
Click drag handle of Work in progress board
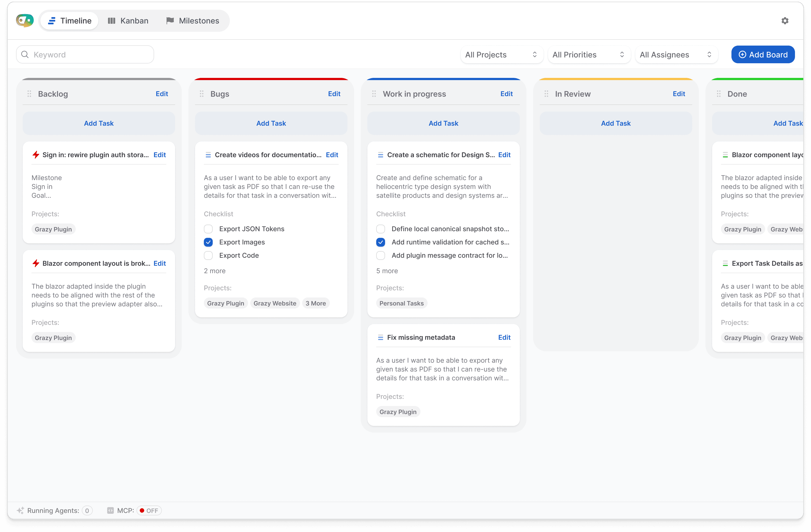pyautogui.click(x=374, y=94)
